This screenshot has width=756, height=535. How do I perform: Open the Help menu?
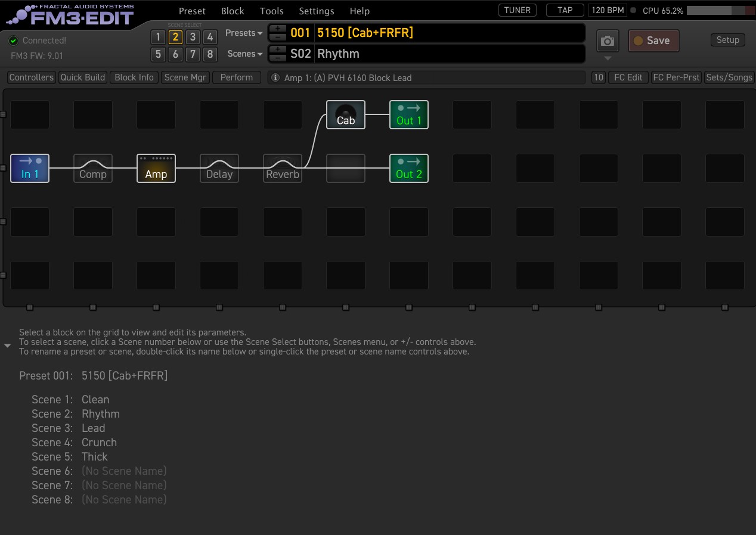[360, 11]
